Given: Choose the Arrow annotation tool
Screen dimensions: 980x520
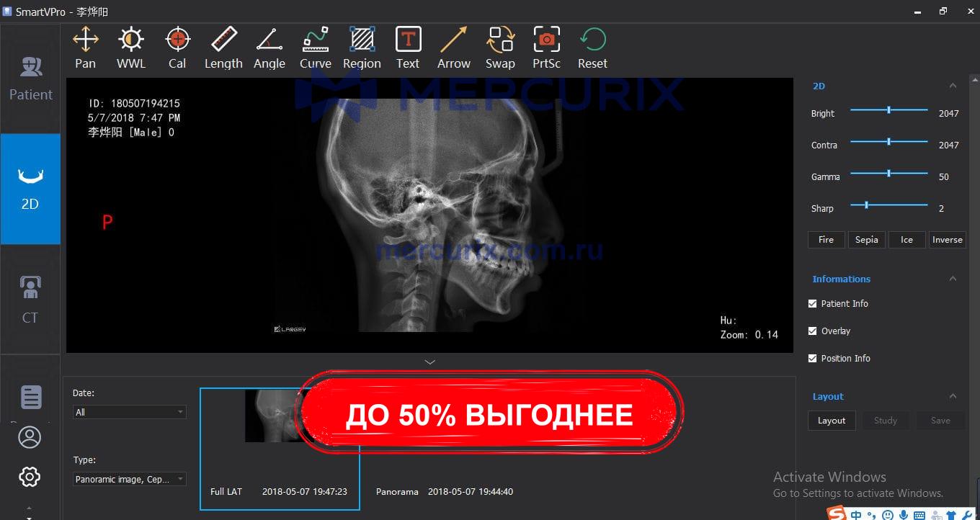Looking at the screenshot, I should pyautogui.click(x=454, y=48).
